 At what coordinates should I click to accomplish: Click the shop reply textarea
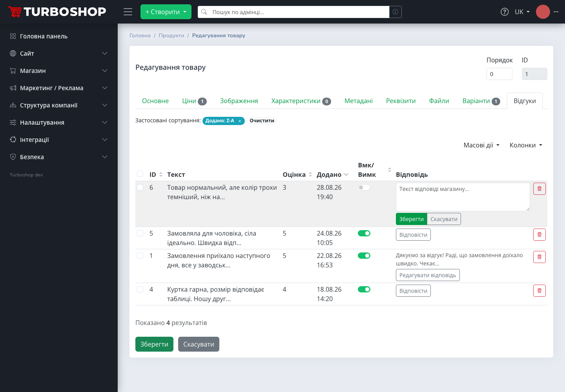point(463,197)
